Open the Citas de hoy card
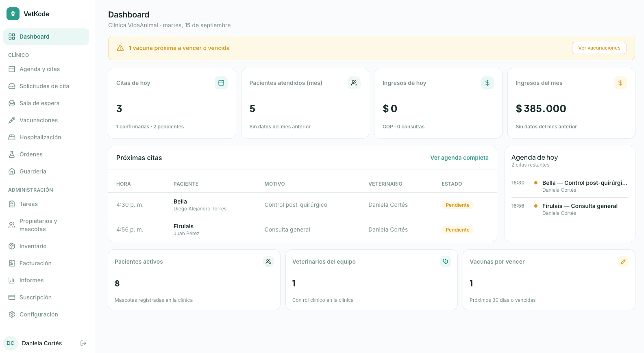This screenshot has width=644, height=353. [x=172, y=103]
